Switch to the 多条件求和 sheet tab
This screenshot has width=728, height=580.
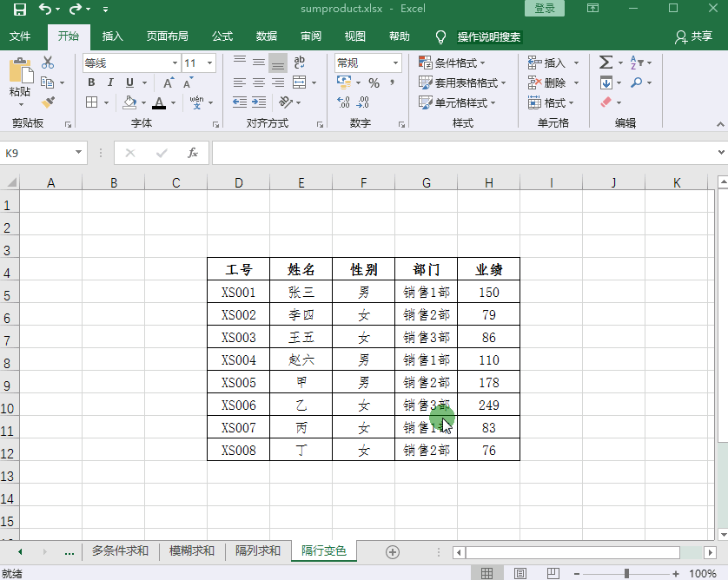coord(120,550)
